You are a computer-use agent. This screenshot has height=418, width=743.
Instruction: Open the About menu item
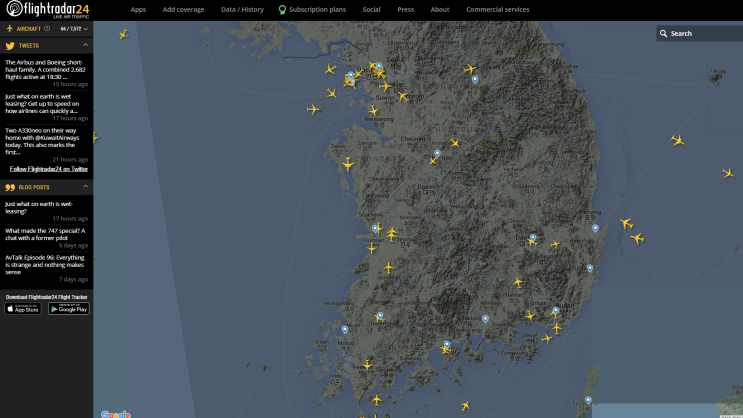[440, 9]
